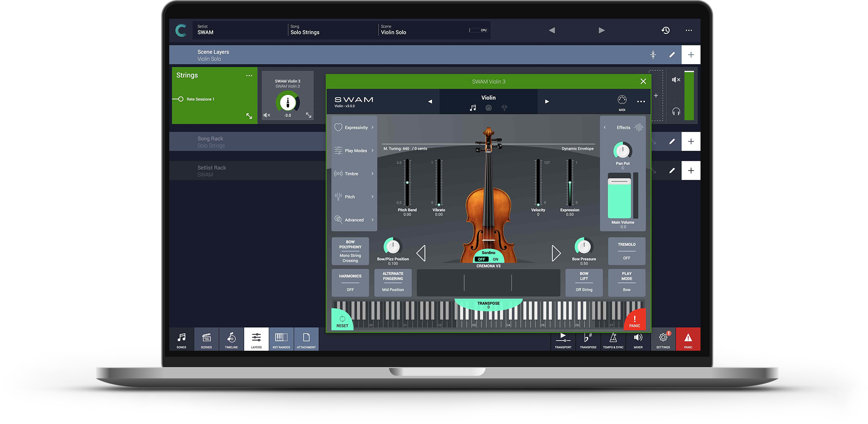Open Settings gear with alert badge

(x=663, y=340)
